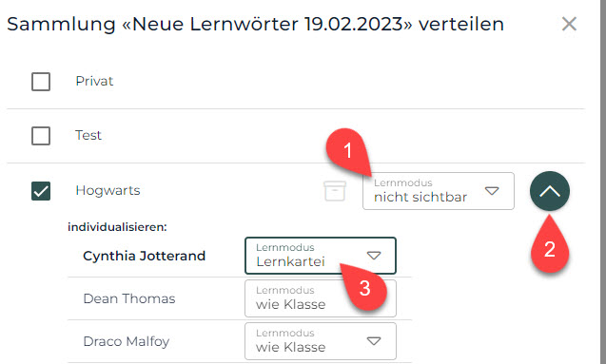
Task: Enable the Privat checkbox
Action: click(41, 82)
